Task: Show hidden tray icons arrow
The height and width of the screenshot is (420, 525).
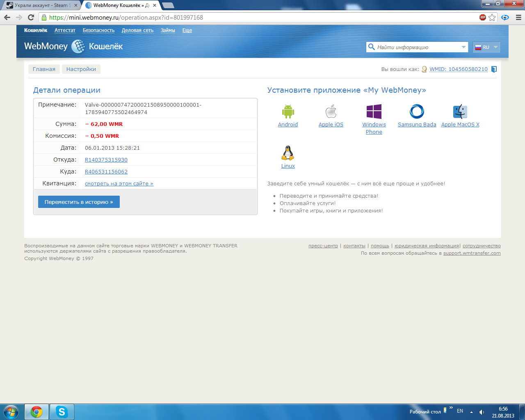Action: [471, 412]
